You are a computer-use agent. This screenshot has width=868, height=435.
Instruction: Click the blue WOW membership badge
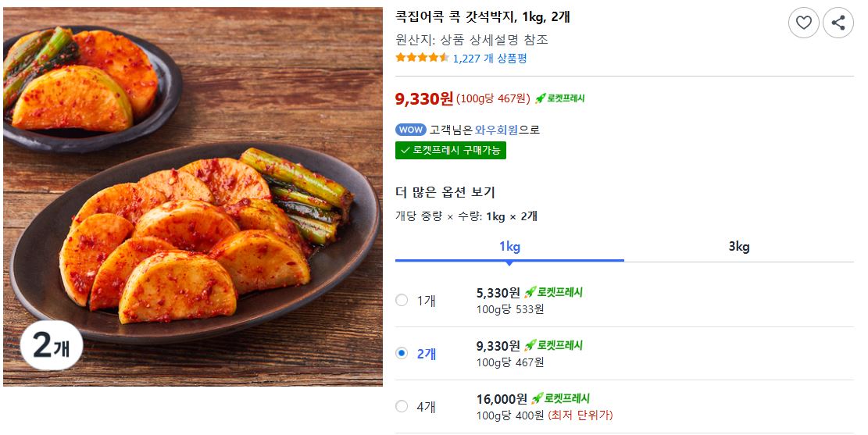tap(411, 130)
